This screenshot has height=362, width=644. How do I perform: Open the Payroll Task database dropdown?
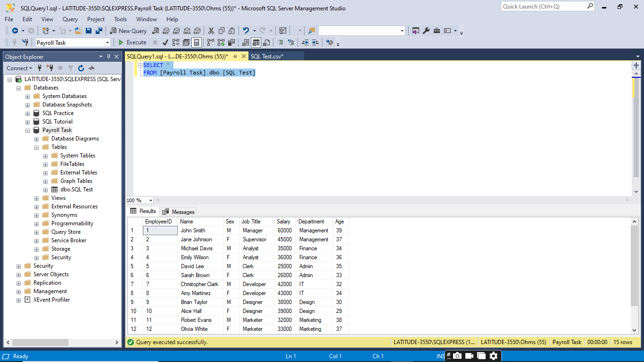[x=107, y=42]
